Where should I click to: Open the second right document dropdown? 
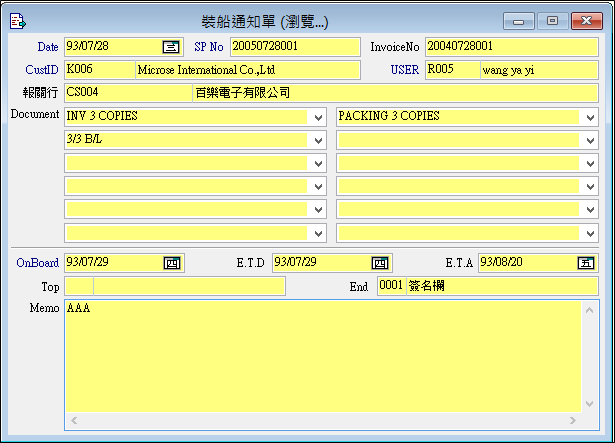click(x=590, y=140)
